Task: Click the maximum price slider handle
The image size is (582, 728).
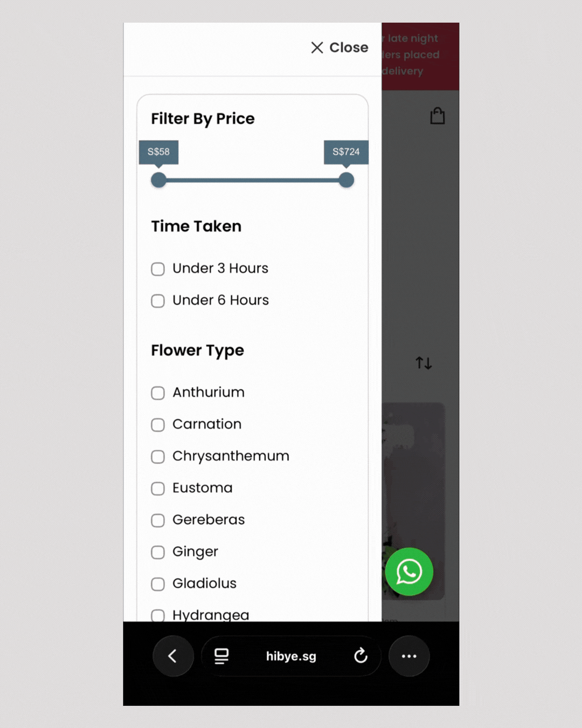Action: (347, 180)
